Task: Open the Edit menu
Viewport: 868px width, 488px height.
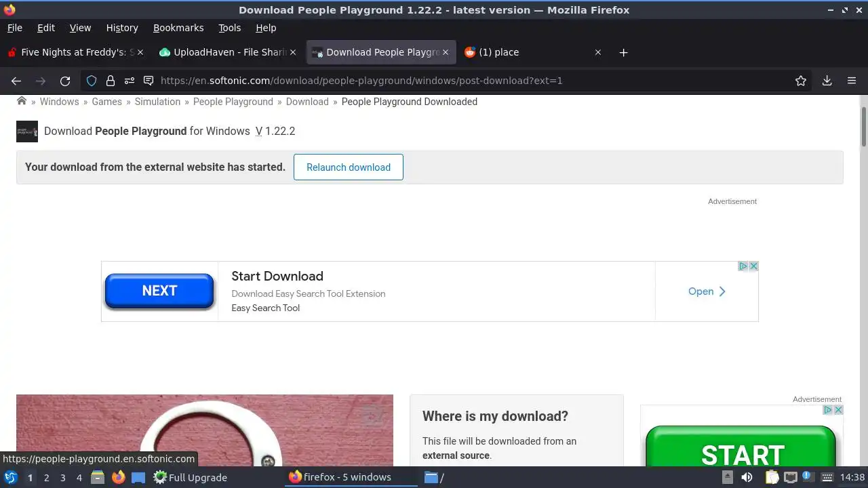Action: point(46,28)
